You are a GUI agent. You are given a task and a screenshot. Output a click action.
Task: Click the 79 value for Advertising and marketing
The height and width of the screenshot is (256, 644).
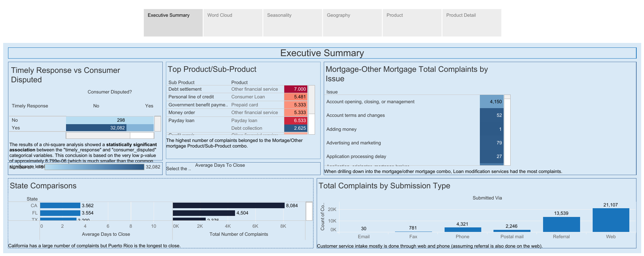492,143
